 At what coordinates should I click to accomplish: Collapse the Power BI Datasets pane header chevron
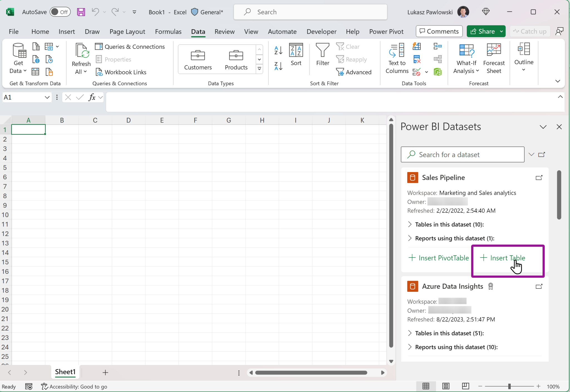click(x=543, y=127)
